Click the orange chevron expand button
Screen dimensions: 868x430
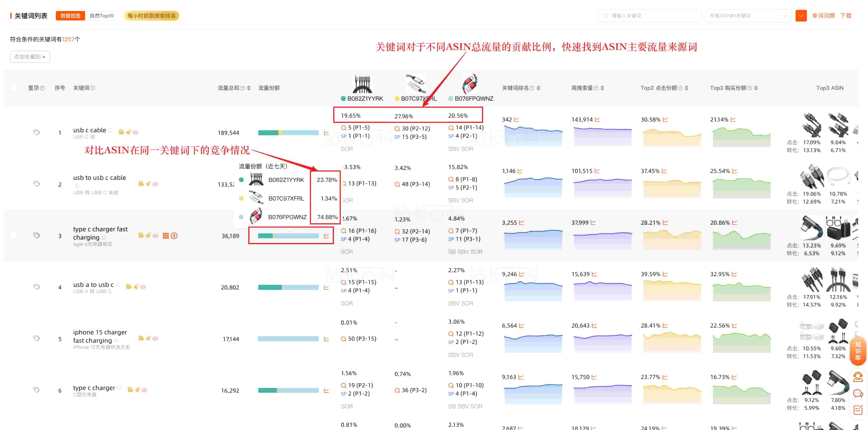(801, 16)
